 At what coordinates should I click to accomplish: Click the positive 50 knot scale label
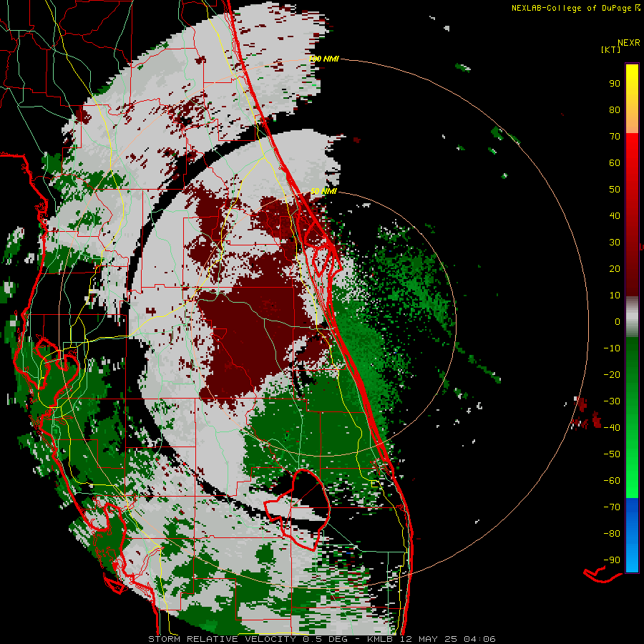pos(615,190)
